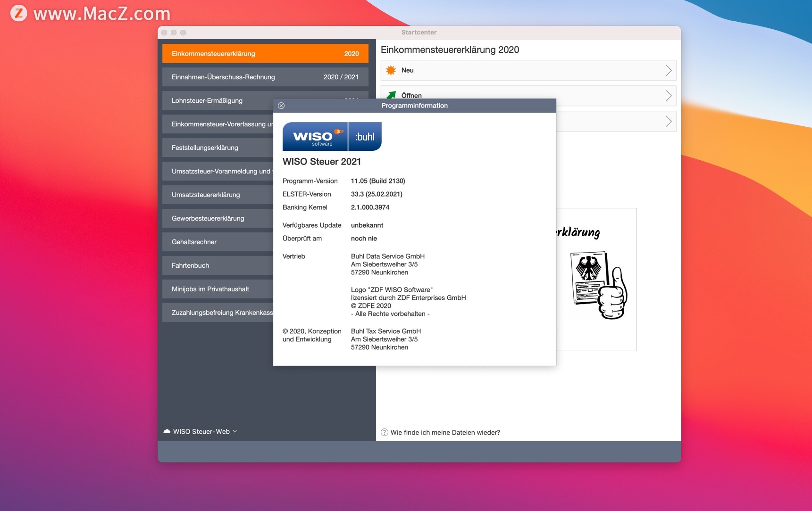Open 'Wie finde ich meine Dateien wieder?' link
The width and height of the screenshot is (812, 511).
click(x=445, y=432)
